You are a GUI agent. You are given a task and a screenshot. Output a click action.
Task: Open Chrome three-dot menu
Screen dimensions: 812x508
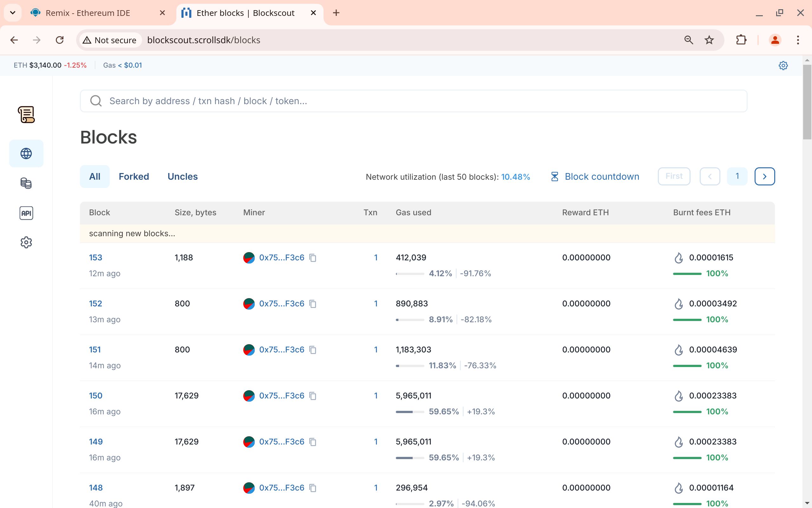pos(798,40)
